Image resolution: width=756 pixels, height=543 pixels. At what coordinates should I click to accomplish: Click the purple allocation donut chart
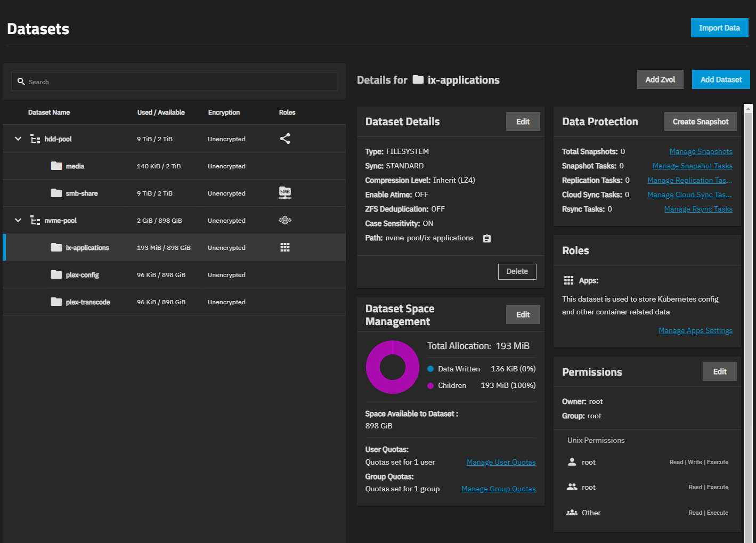(393, 367)
